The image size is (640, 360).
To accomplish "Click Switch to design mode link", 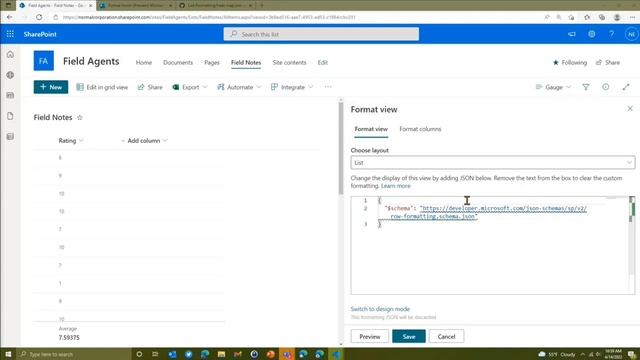I will [380, 309].
